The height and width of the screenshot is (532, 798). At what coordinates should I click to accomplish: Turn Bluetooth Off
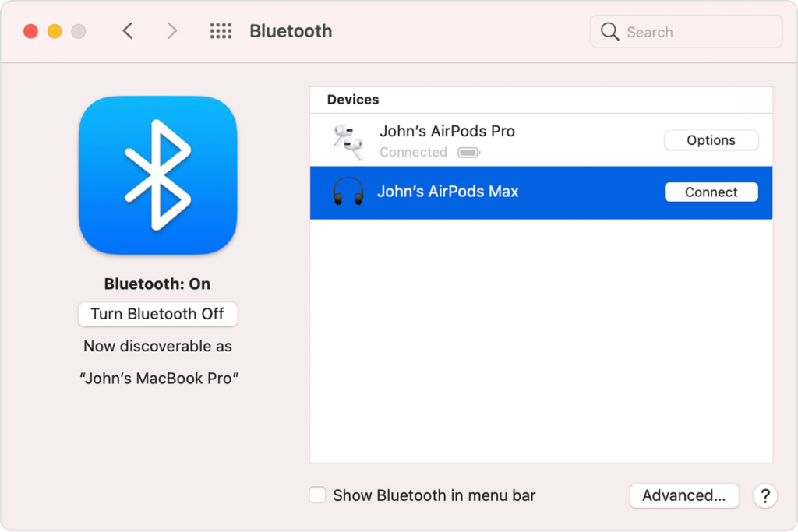[x=157, y=314]
